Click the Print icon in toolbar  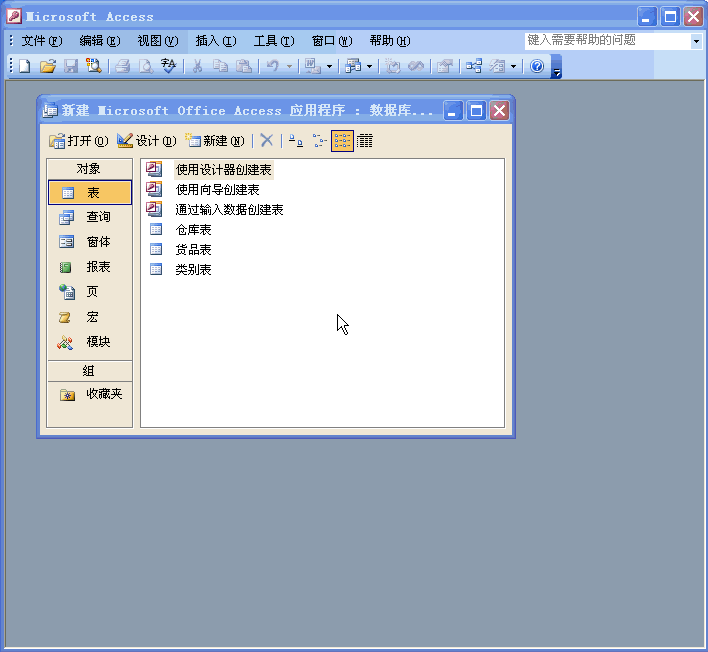click(122, 66)
